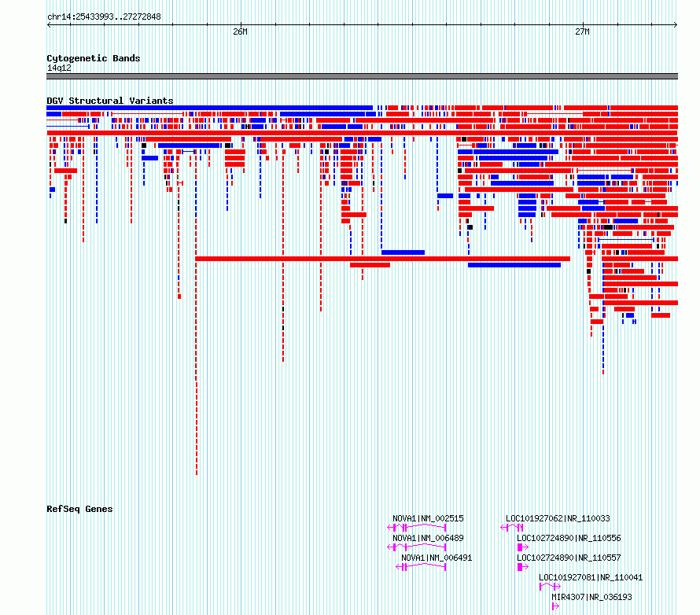Screen dimensions: 700x615
Task: Click the NOVA1|NM_006489 gene label
Action: [x=428, y=538]
